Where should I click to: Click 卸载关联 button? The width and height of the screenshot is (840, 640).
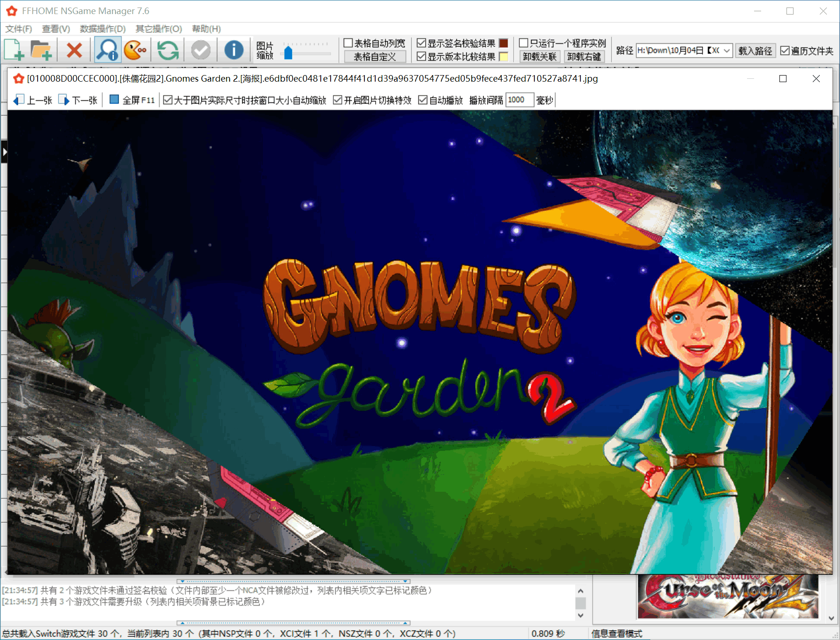click(539, 57)
